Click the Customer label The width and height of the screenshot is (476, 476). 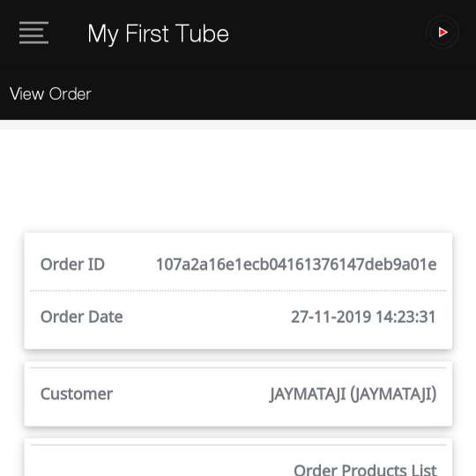tap(77, 394)
